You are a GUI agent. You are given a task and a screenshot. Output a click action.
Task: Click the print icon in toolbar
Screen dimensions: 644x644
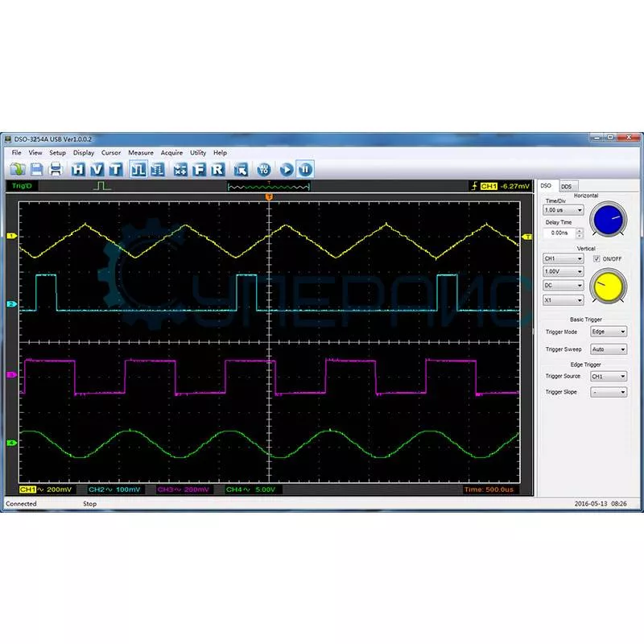coord(56,169)
